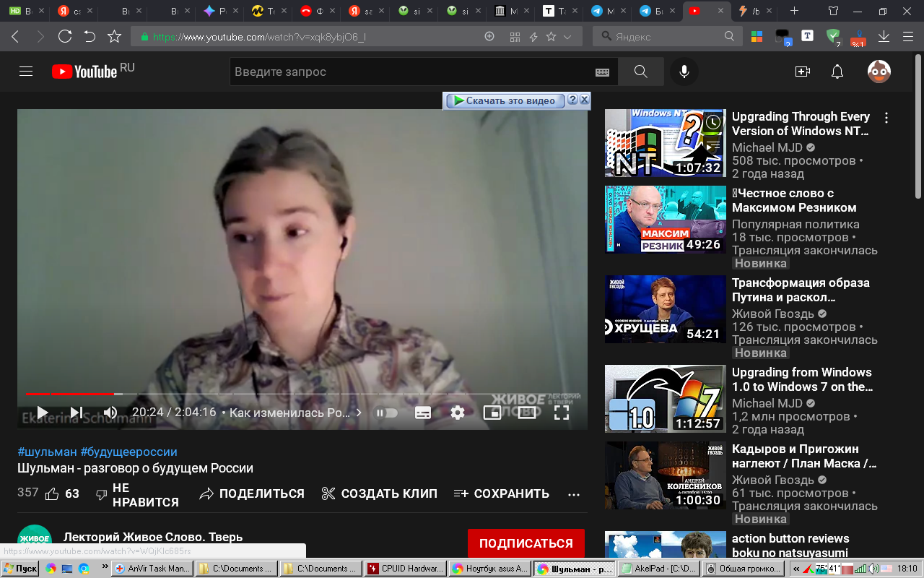Open a new browser tab with plus
Viewport: 924px width, 578px height.
coord(795,11)
